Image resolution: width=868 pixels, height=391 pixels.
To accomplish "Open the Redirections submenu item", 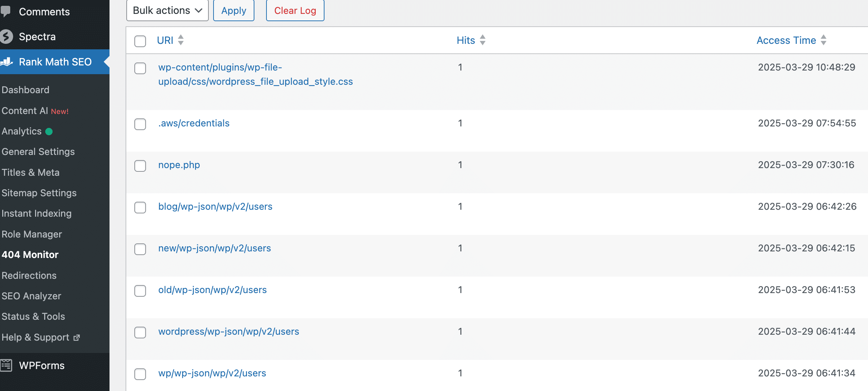I will click(29, 276).
